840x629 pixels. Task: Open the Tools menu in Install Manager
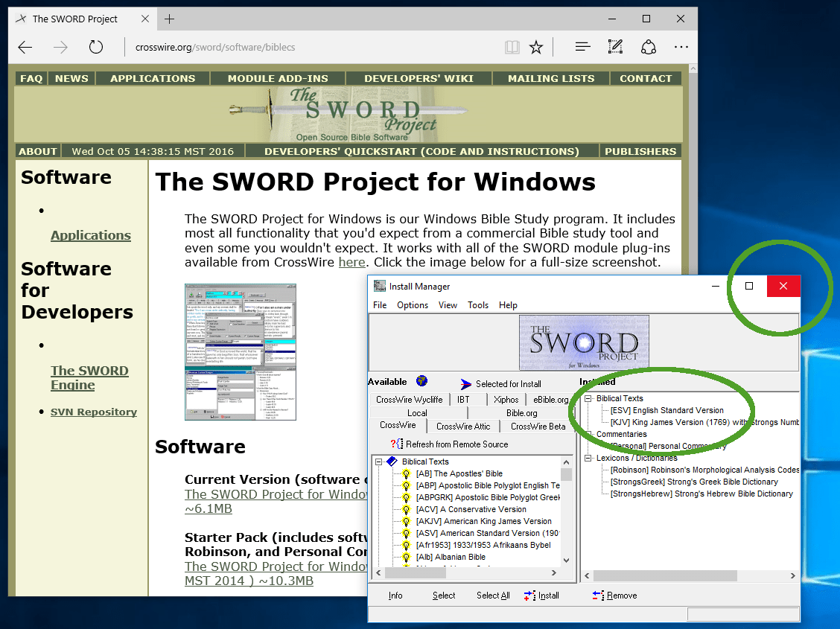(x=478, y=305)
